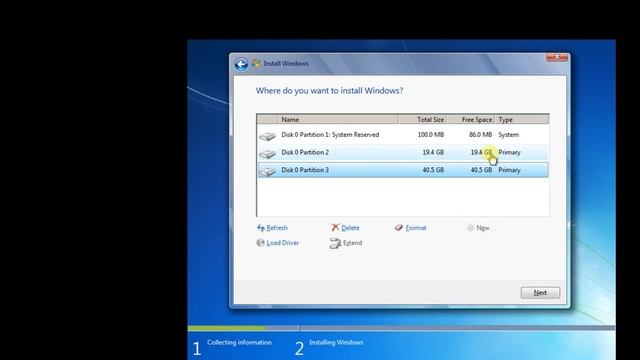Viewport: 640px width, 360px height.
Task: Click the Format eraser icon
Action: point(398,227)
